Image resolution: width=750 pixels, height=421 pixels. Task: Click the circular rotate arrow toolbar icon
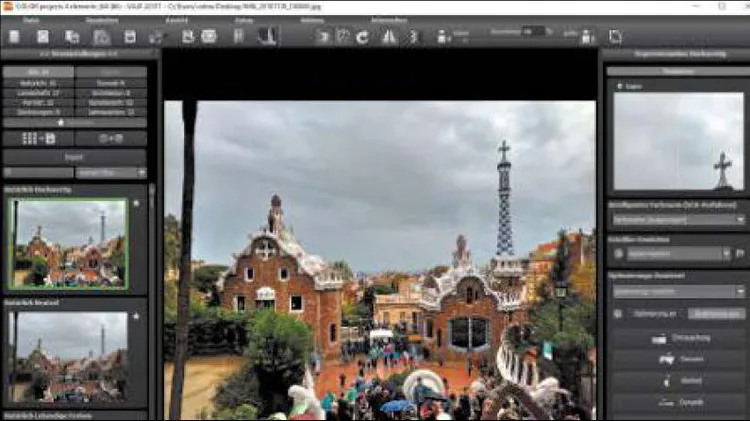pyautogui.click(x=363, y=37)
